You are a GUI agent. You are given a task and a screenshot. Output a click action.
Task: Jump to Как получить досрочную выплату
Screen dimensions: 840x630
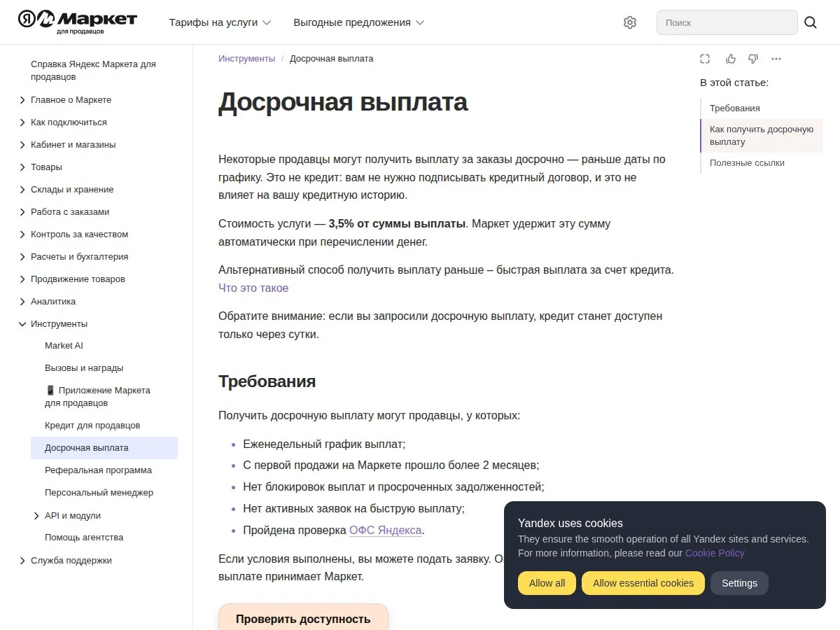pyautogui.click(x=762, y=136)
